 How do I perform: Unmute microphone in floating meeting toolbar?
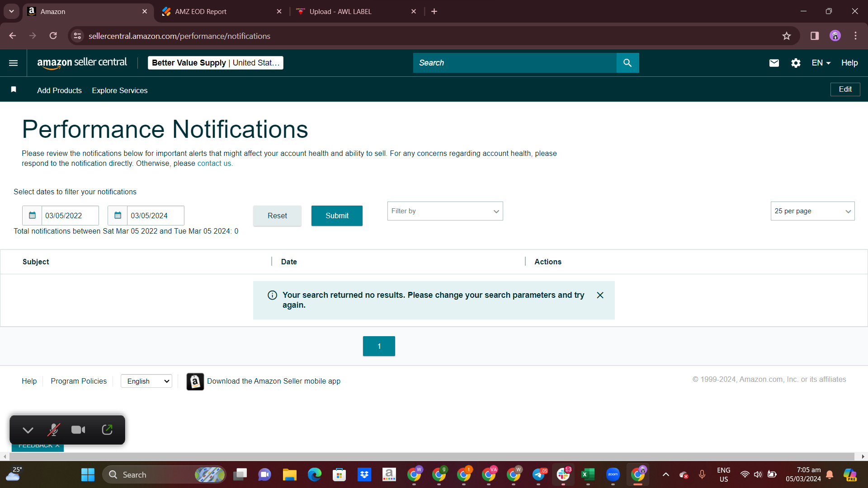(x=54, y=430)
